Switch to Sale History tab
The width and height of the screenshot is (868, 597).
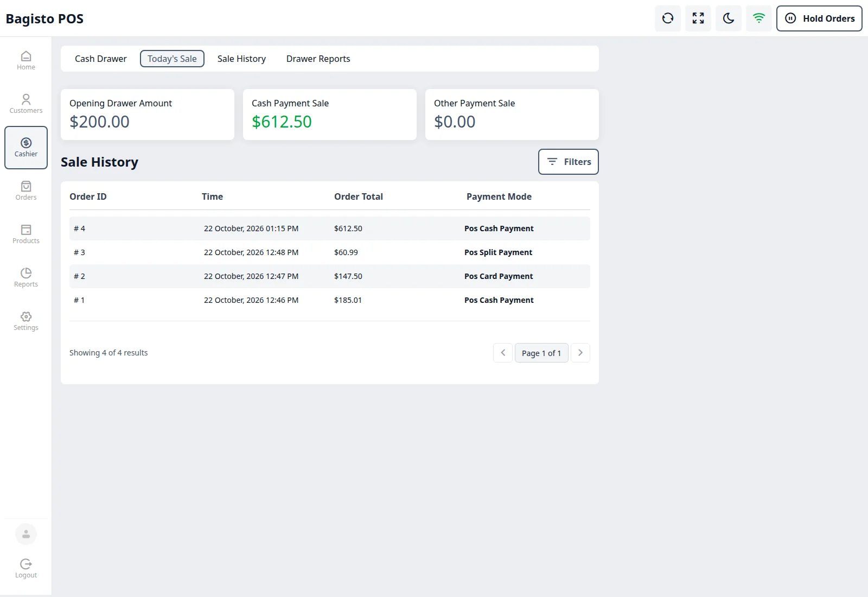241,59
